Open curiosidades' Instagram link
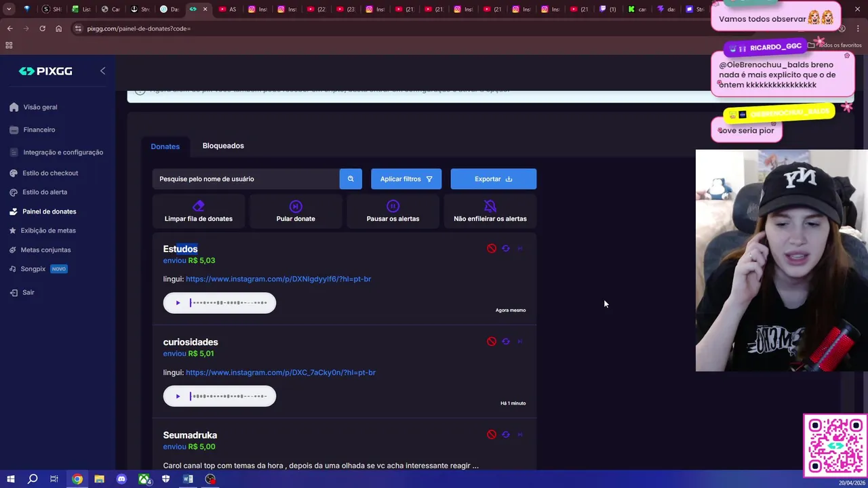The image size is (868, 488). pos(281,372)
